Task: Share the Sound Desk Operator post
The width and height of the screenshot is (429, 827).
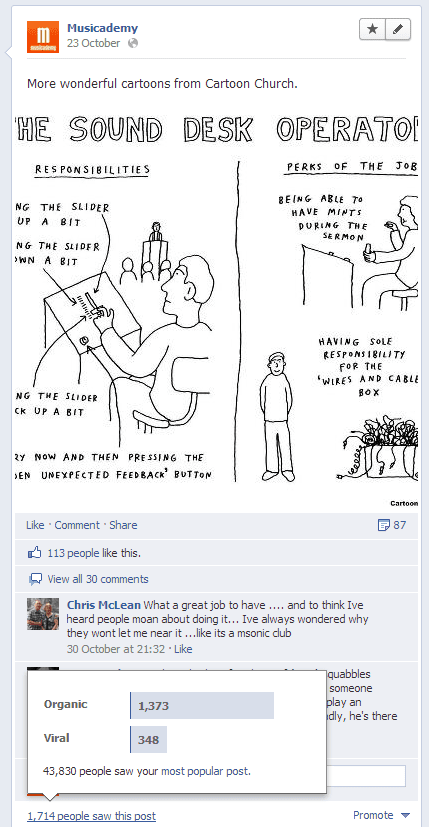Action: tap(123, 525)
